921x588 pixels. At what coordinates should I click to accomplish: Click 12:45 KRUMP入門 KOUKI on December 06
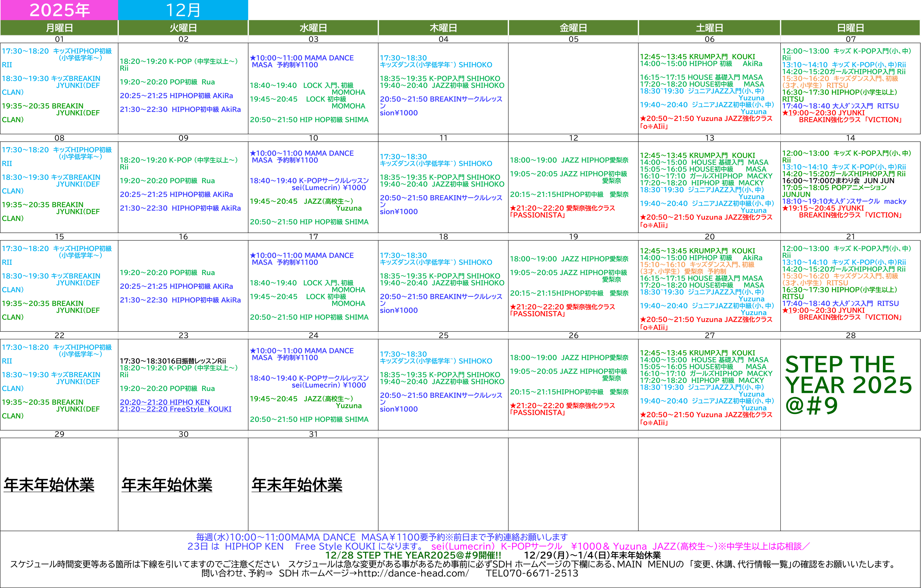(x=697, y=56)
